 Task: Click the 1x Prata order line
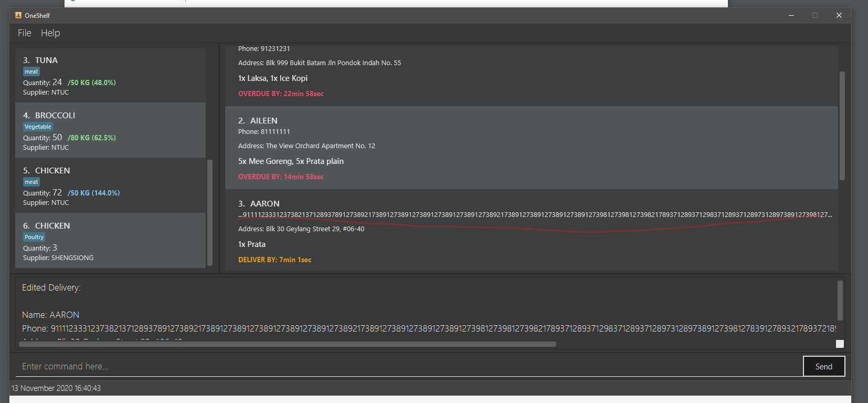point(252,244)
